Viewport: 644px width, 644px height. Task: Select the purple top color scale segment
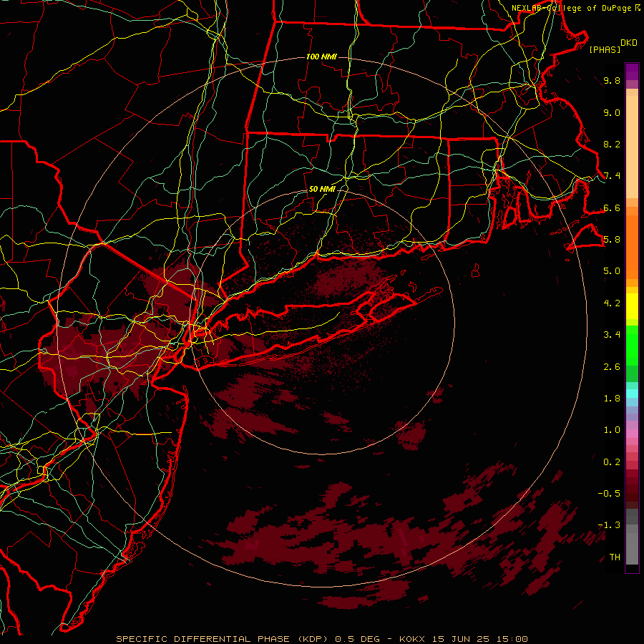(632, 72)
